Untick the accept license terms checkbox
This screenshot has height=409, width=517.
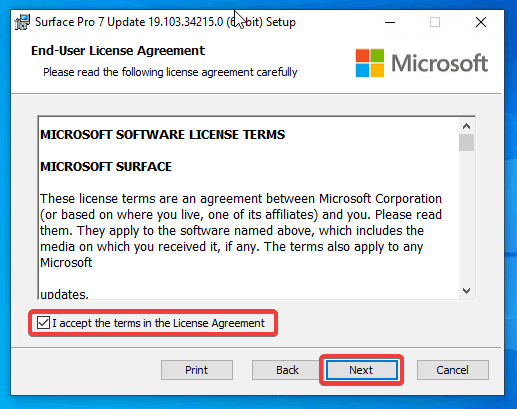coord(43,323)
